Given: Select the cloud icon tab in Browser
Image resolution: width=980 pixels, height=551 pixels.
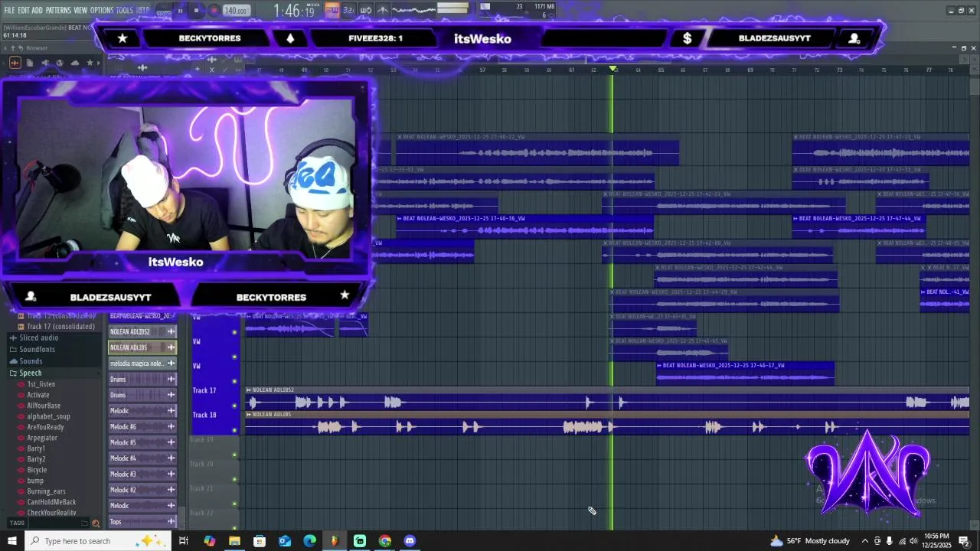Looking at the screenshot, I should (x=75, y=63).
